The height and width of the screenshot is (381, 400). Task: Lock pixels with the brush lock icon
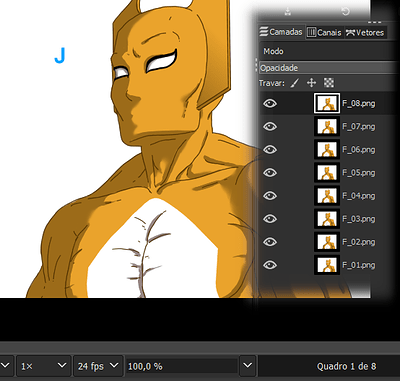295,83
